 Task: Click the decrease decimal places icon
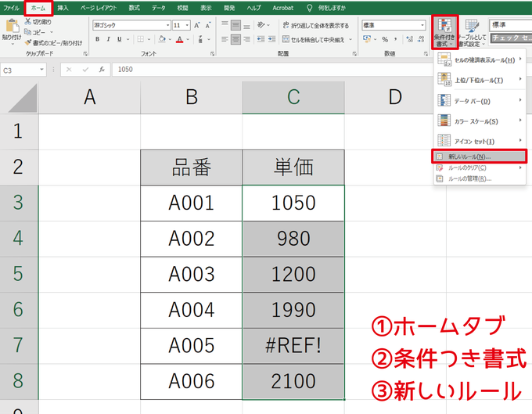(421, 39)
